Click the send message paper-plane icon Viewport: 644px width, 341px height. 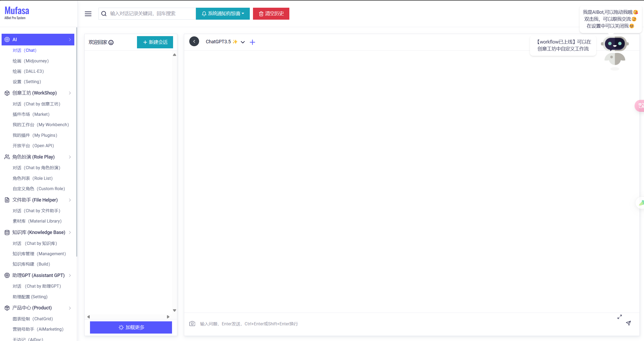[628, 323]
